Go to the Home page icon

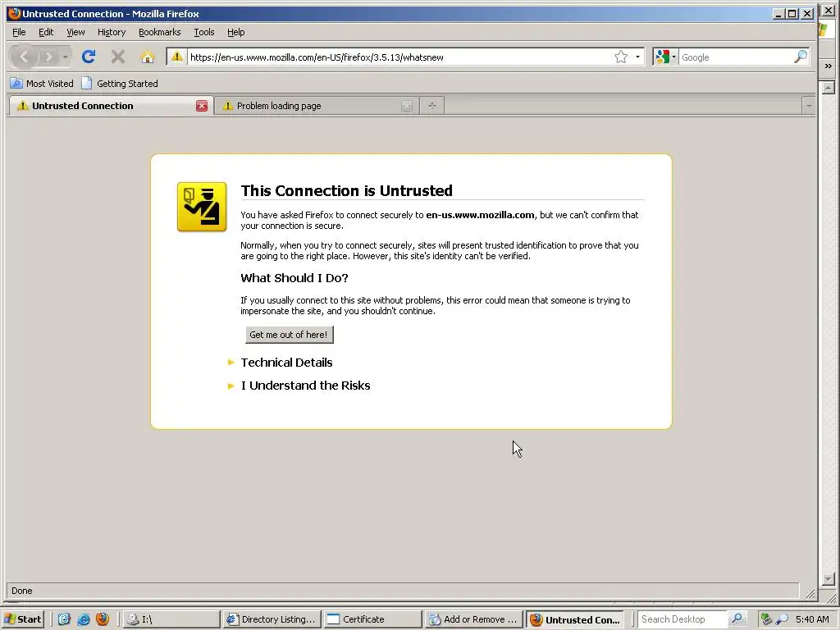pyautogui.click(x=148, y=57)
